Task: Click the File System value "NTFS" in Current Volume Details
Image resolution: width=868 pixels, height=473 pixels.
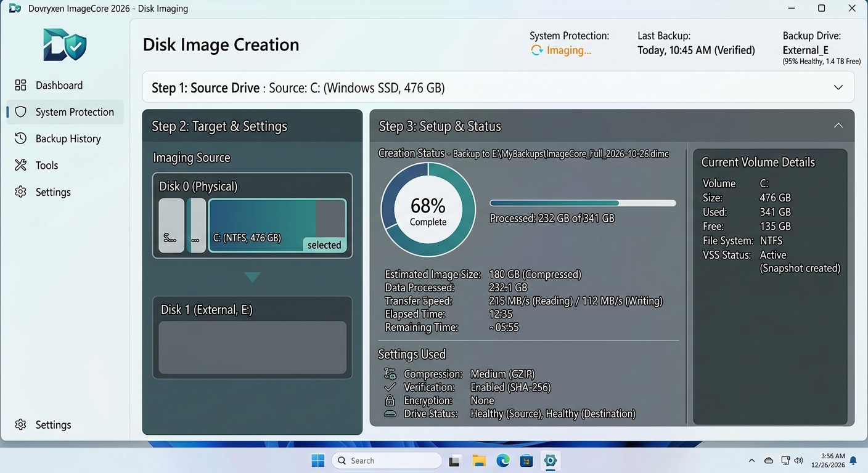Action: 771,240
